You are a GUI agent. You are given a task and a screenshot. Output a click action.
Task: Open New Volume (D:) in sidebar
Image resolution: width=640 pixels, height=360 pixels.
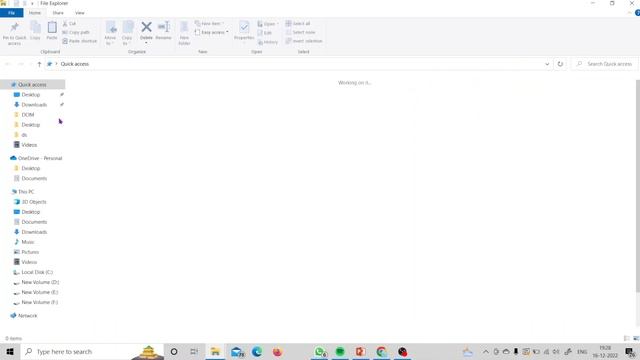(x=40, y=282)
